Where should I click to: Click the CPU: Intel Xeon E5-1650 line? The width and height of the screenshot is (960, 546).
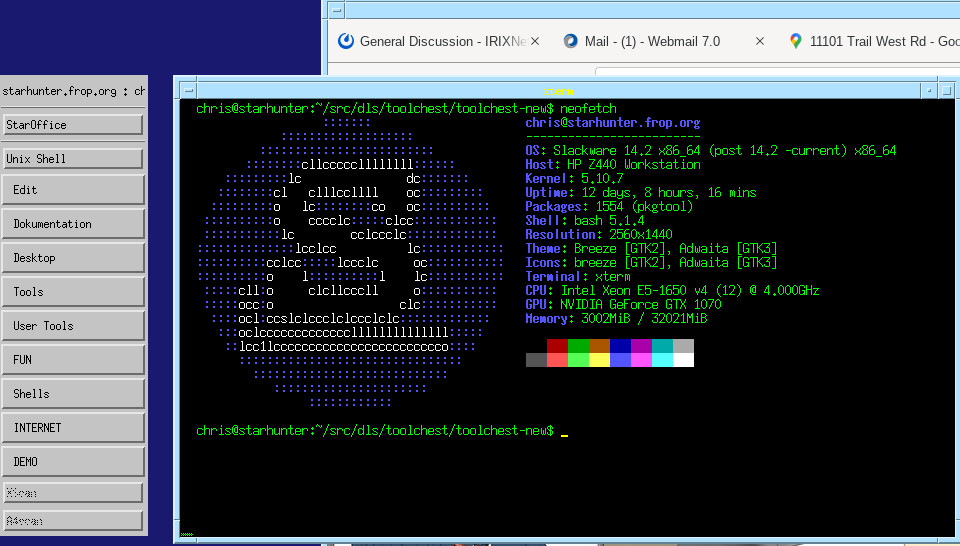click(x=672, y=291)
